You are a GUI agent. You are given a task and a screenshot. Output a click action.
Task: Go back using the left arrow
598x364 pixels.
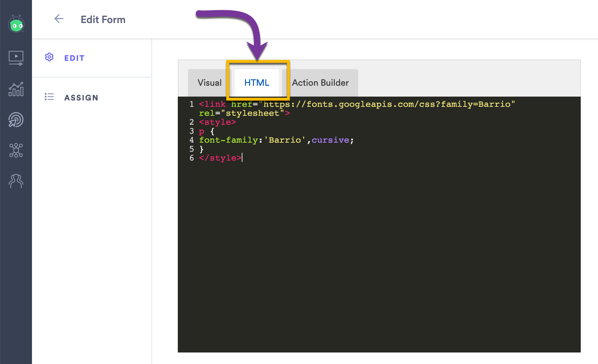(x=59, y=19)
